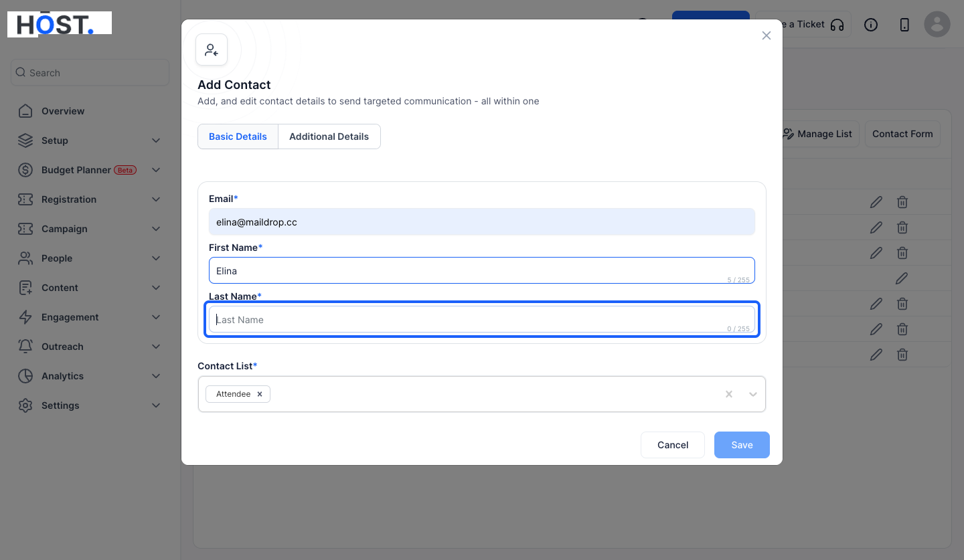The height and width of the screenshot is (560, 964).
Task: Click the People sidebar icon
Action: point(25,258)
